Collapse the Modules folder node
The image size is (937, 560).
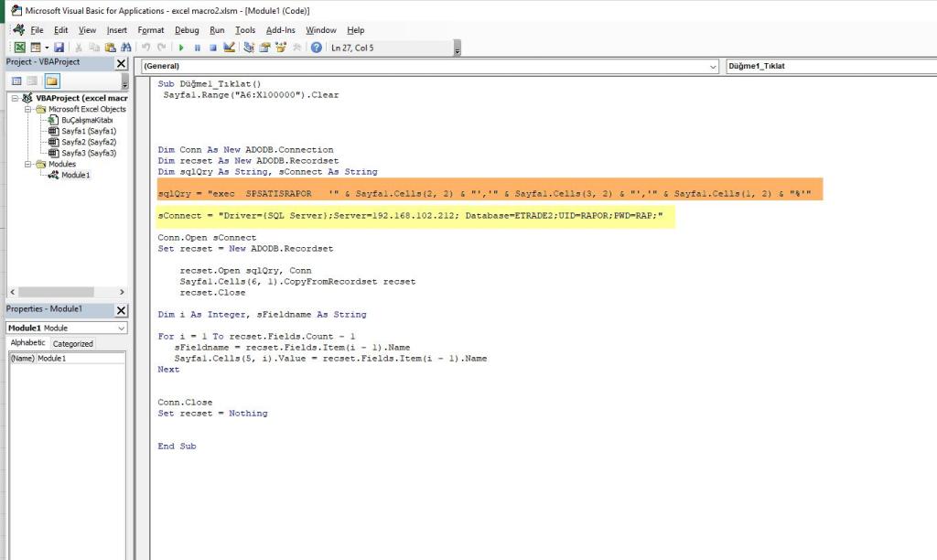28,164
